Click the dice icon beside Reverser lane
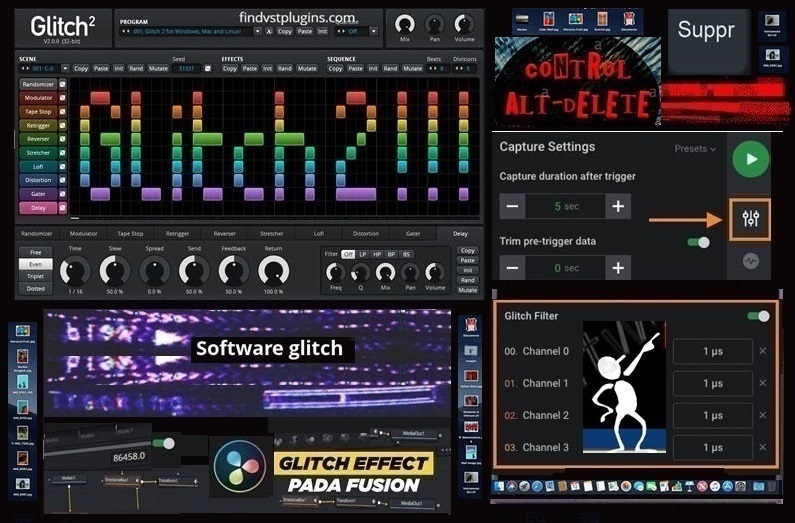This screenshot has width=795, height=523. (62, 139)
